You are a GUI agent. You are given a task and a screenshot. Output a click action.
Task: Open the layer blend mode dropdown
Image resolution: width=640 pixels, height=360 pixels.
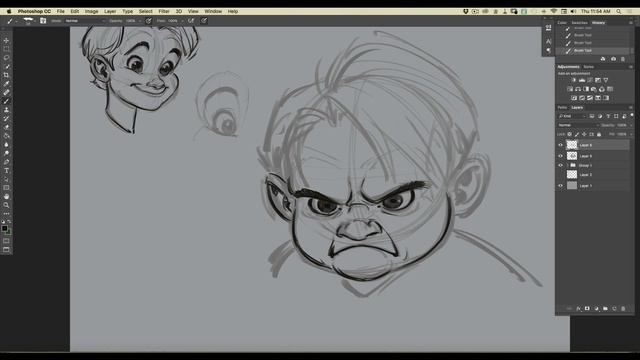(x=578, y=125)
